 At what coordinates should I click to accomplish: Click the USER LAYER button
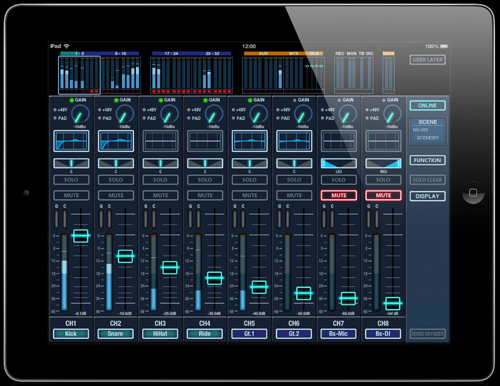[428, 60]
